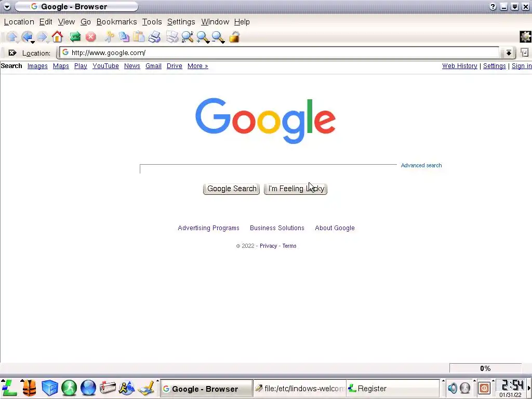
Task: Decrease font size with magnifier minus icon
Action: tap(218, 37)
